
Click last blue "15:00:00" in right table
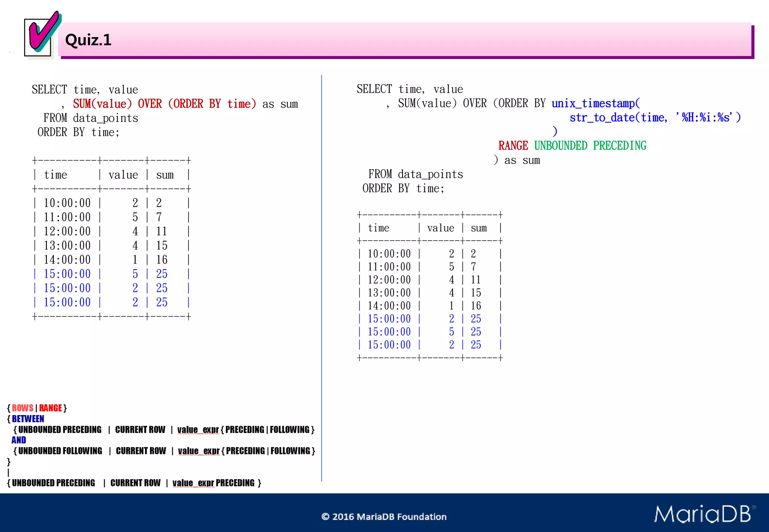[x=389, y=345]
